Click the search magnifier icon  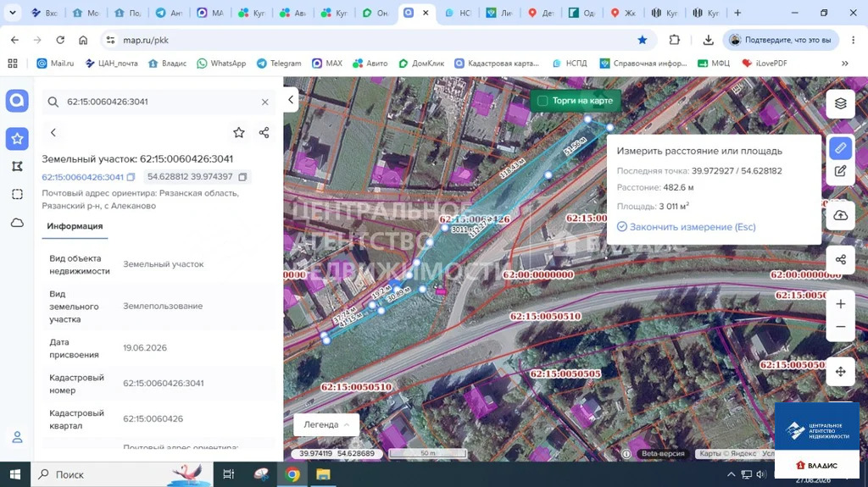click(53, 102)
